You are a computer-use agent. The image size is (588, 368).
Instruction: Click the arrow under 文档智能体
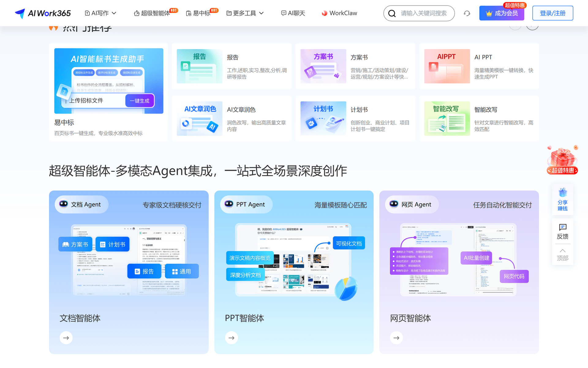click(66, 338)
